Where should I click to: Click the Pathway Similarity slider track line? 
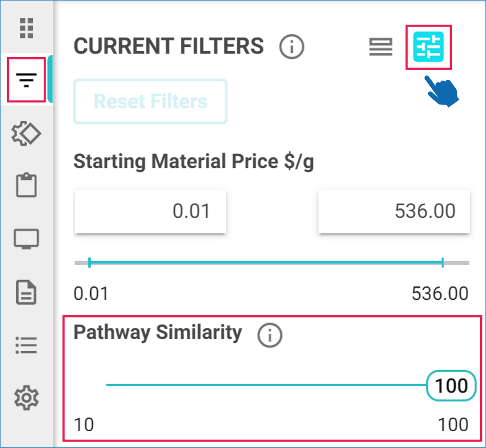tap(266, 385)
